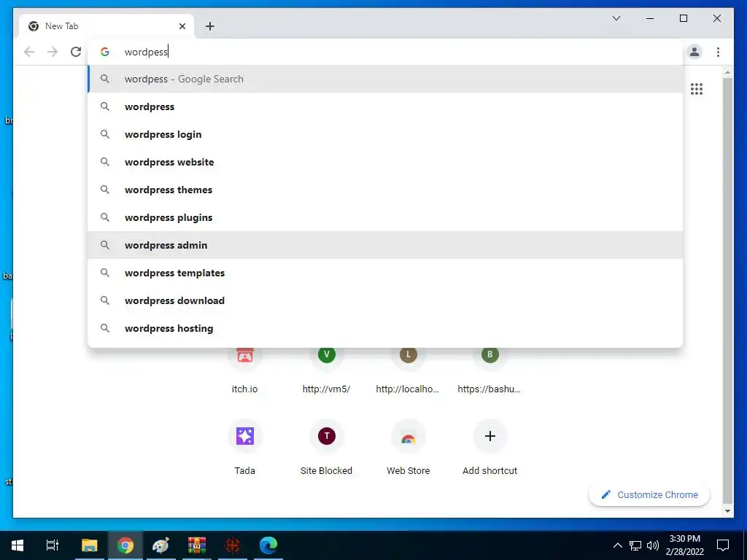747x560 pixels.
Task: Open Chrome three-dot menu
Action: point(718,52)
